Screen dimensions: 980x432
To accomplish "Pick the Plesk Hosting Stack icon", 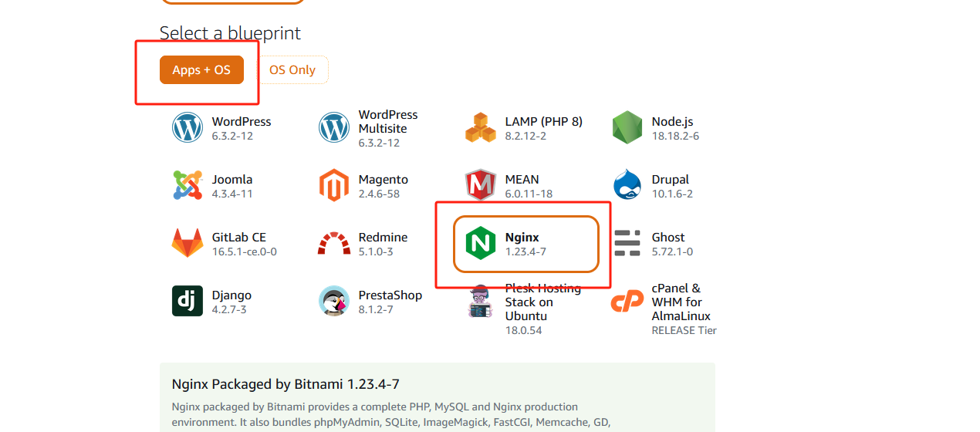I will point(481,301).
